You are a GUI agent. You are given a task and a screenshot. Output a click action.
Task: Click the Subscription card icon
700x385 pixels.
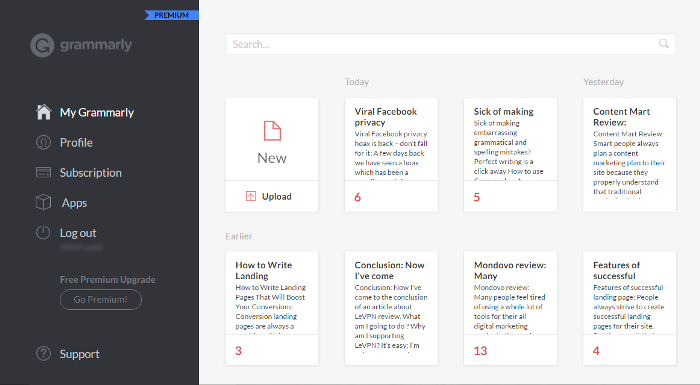point(43,172)
